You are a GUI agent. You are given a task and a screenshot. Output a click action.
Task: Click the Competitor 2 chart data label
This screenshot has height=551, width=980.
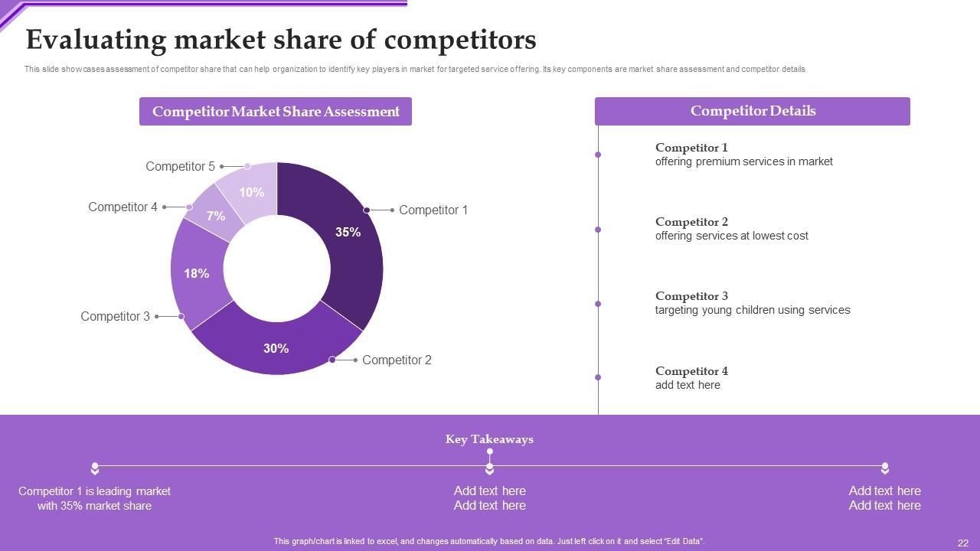(x=397, y=360)
